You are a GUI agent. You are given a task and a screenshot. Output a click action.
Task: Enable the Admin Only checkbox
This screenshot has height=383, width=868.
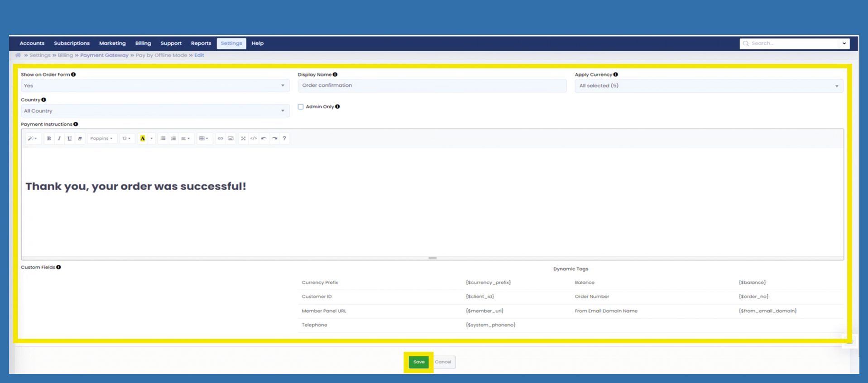click(301, 107)
